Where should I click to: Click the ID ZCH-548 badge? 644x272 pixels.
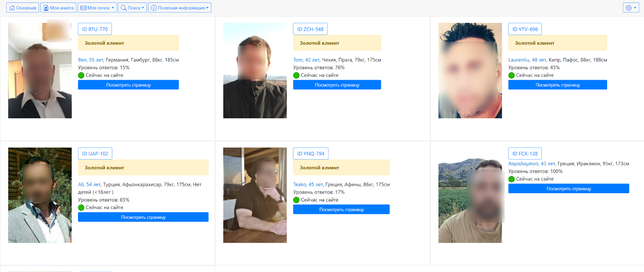coord(310,29)
